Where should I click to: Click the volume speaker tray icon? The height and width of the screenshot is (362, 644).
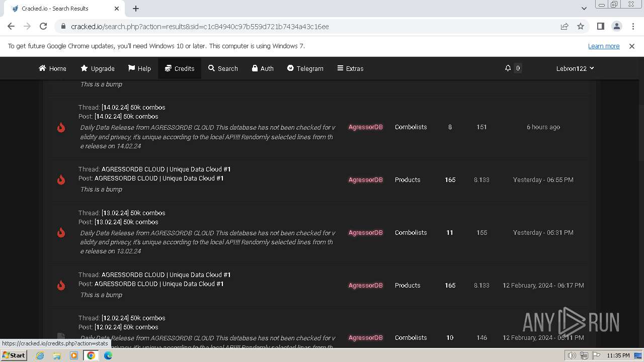pyautogui.click(x=573, y=355)
